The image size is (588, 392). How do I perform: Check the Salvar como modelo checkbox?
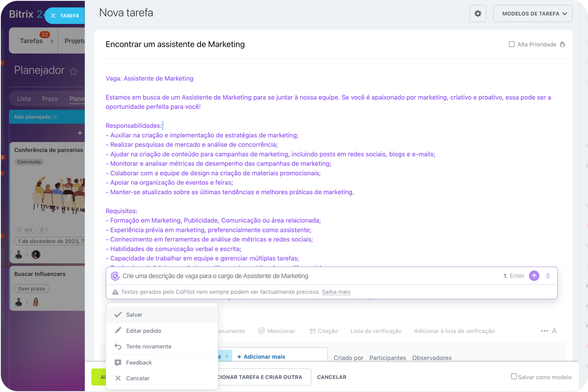tap(514, 377)
